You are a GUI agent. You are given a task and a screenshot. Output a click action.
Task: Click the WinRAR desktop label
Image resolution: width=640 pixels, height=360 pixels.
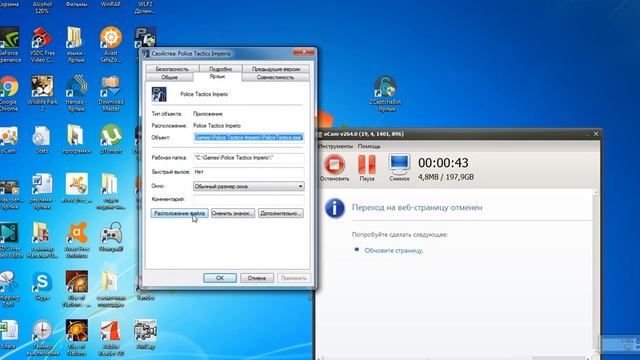[x=111, y=4]
